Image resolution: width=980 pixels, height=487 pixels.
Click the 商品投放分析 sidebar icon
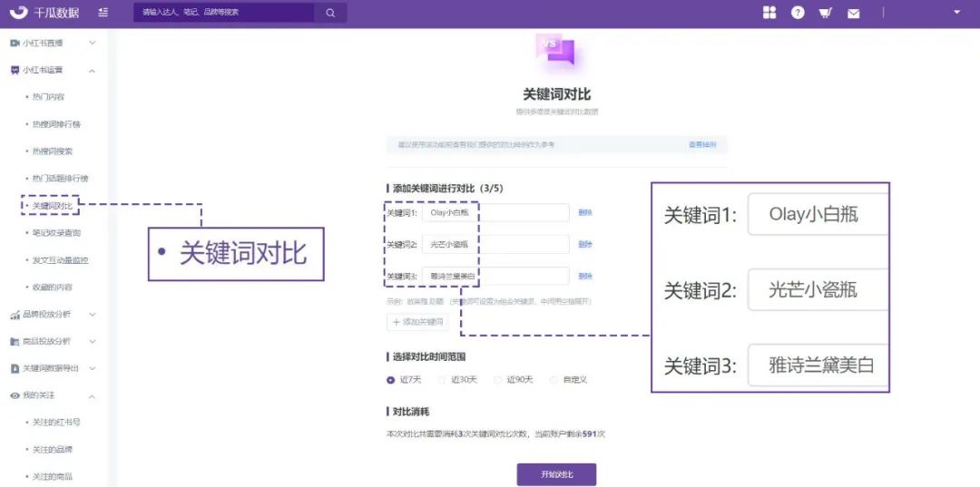(x=15, y=342)
